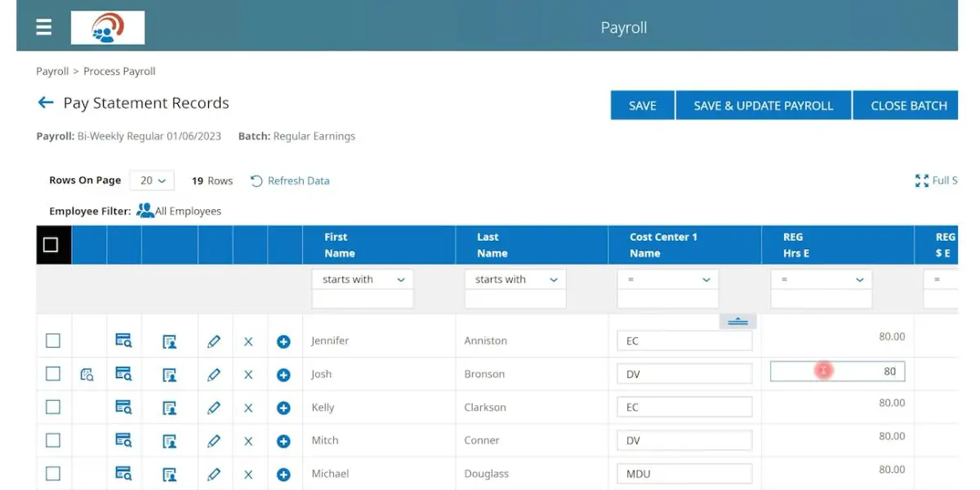Open pay statement icon for Mitch Conner
This screenshot has height=490, width=980.
pos(170,441)
